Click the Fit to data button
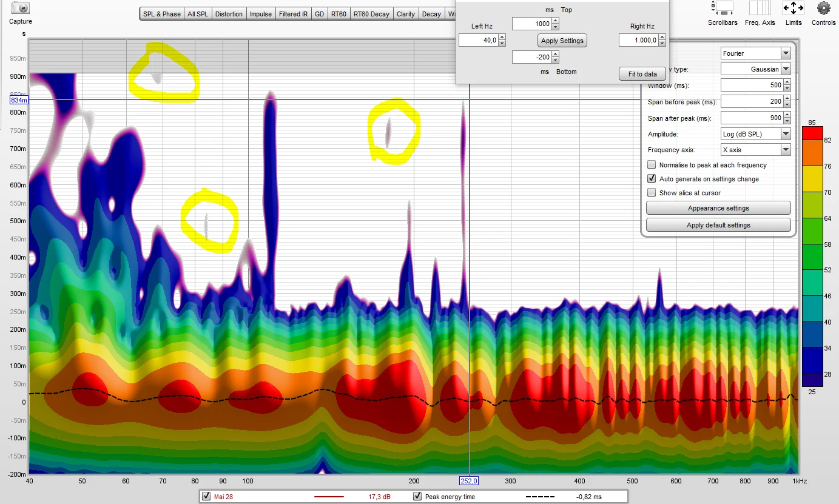 click(x=642, y=74)
